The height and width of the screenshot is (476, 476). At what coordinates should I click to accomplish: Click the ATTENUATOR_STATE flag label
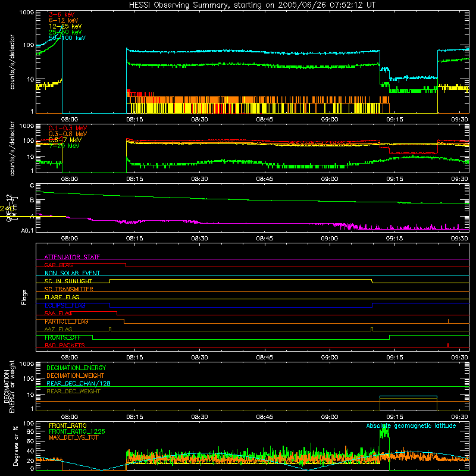72,257
